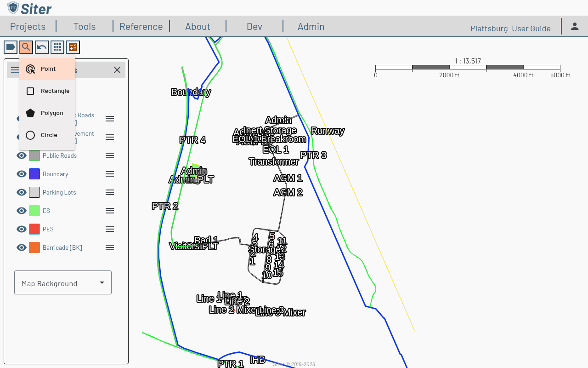This screenshot has height=368, width=588.
Task: Close the layers panel
Action: pos(117,70)
